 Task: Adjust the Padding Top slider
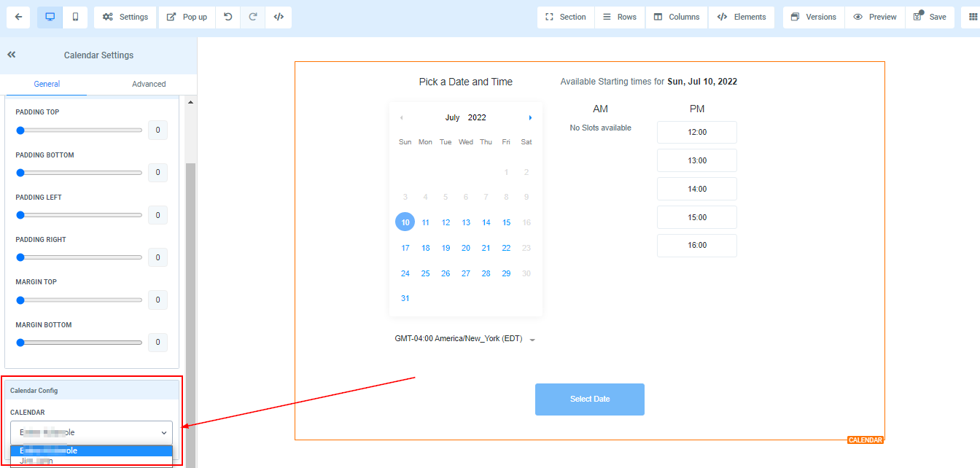[x=21, y=130]
